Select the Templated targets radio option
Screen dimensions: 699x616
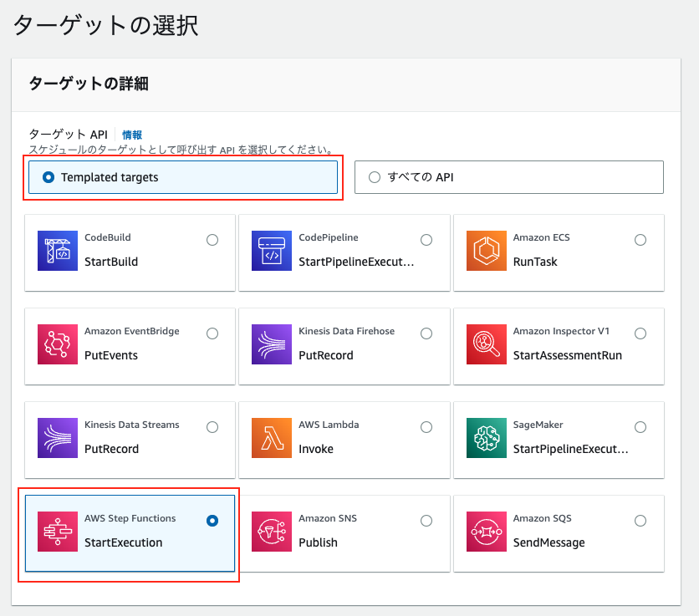[48, 177]
